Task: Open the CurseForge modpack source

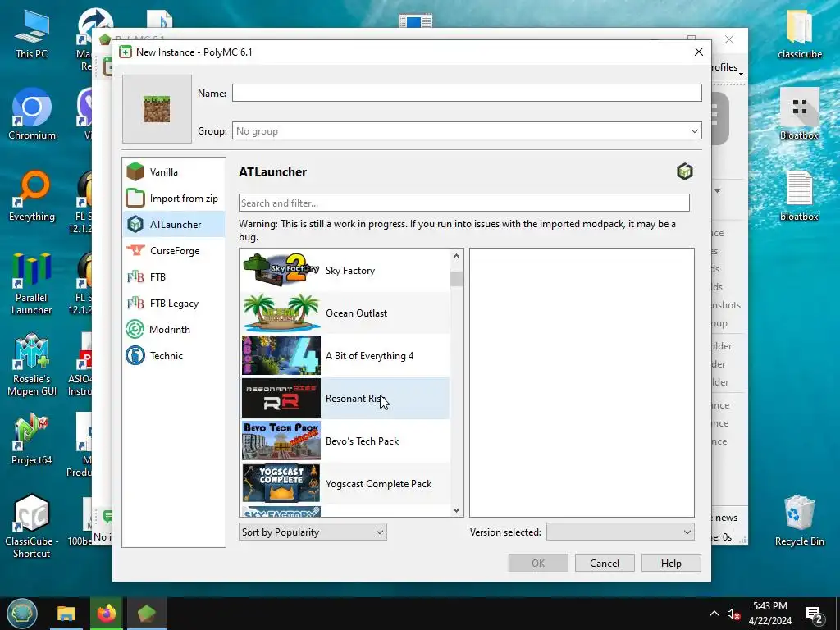Action: point(174,251)
